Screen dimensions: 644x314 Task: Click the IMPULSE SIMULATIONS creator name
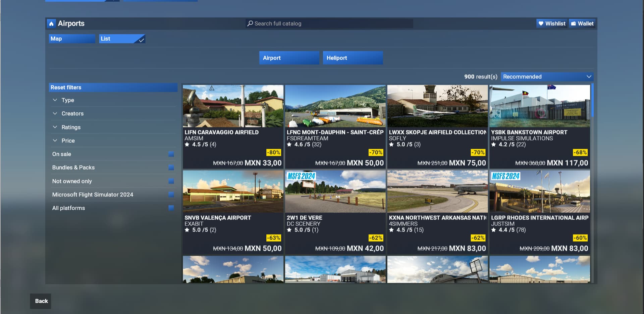coord(522,139)
